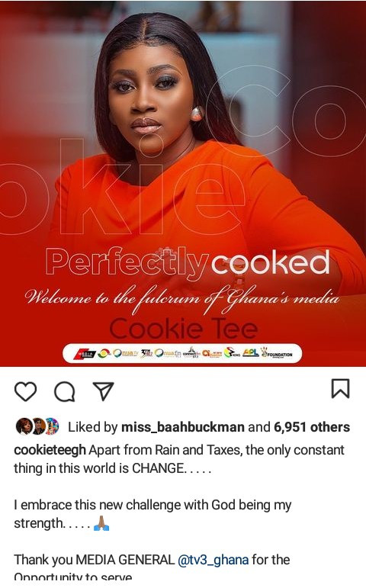366x588 pixels.
Task: Click the Foundation logo in banner strip
Action: pyautogui.click(x=277, y=353)
